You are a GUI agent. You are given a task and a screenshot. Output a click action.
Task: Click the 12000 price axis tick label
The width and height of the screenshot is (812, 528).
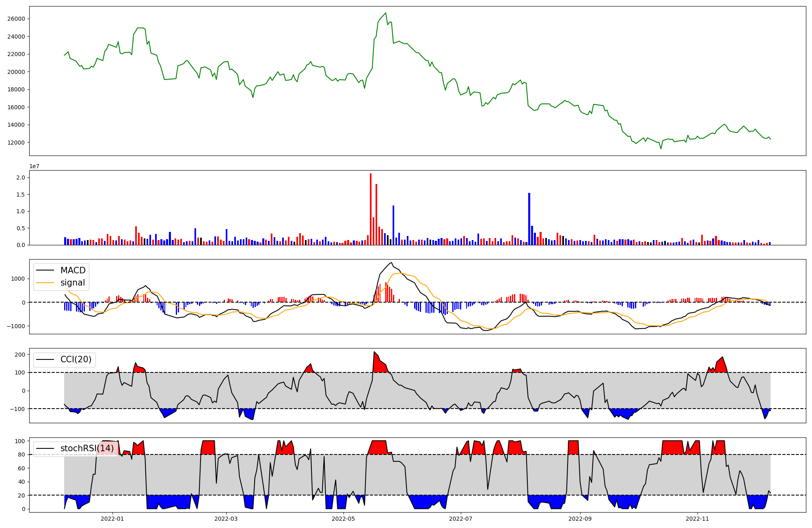pyautogui.click(x=16, y=143)
